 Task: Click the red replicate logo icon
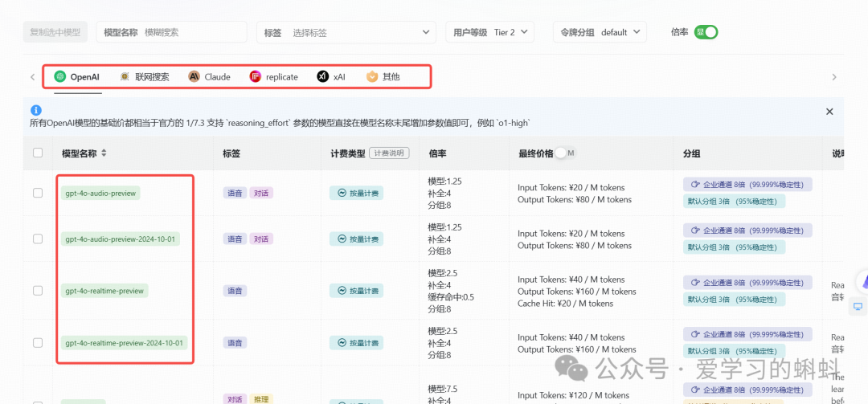pos(256,77)
